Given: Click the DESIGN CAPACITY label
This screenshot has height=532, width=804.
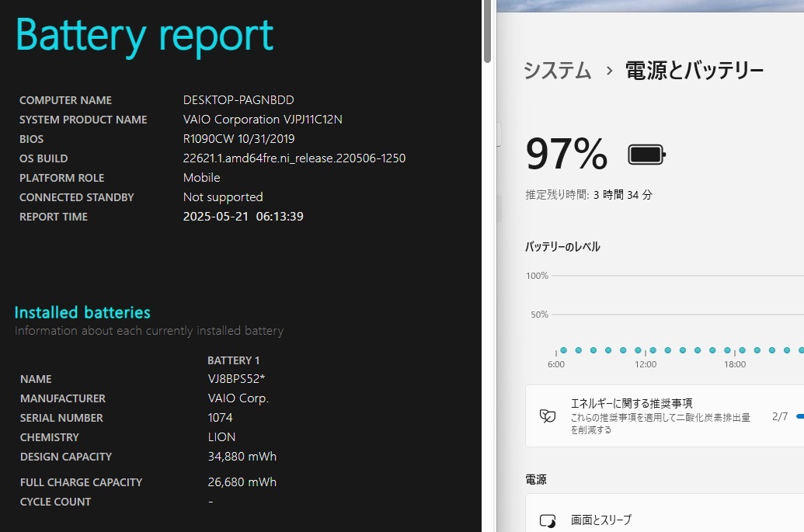Looking at the screenshot, I should [x=65, y=457].
